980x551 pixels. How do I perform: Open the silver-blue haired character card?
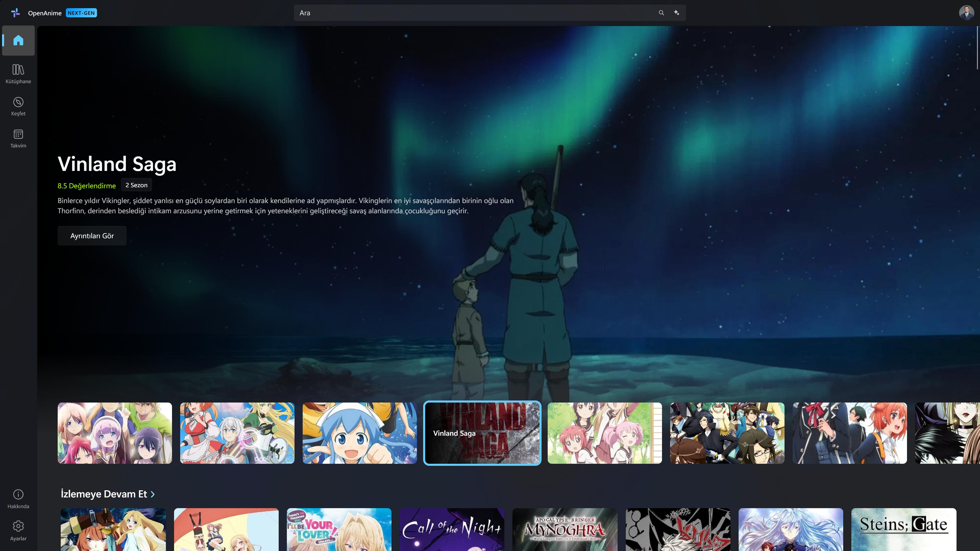791,529
